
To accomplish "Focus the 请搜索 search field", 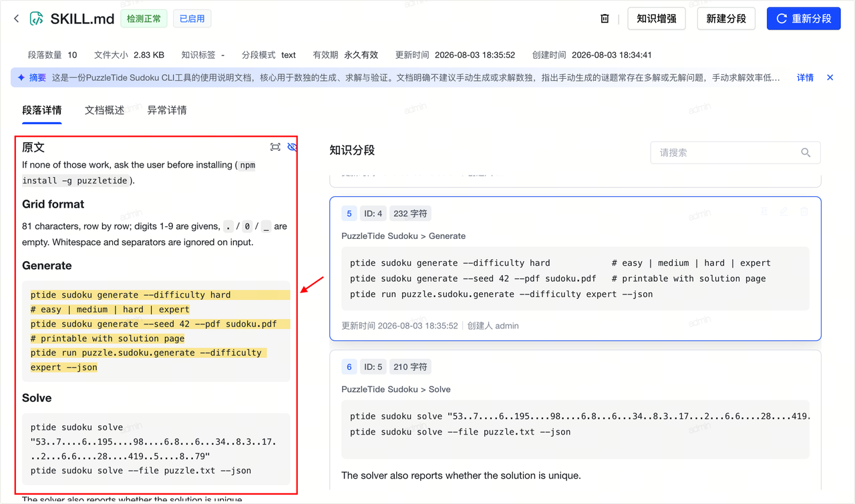I will [735, 153].
